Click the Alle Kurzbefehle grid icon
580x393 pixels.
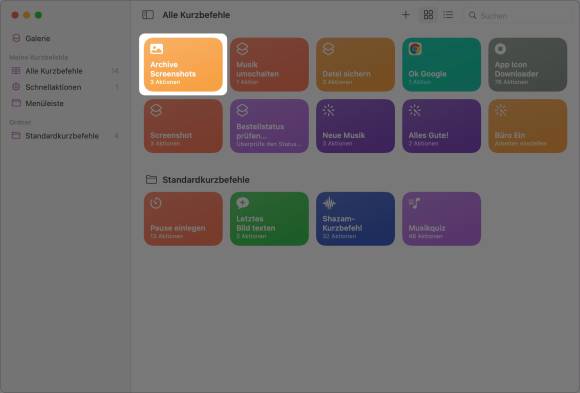pyautogui.click(x=16, y=70)
